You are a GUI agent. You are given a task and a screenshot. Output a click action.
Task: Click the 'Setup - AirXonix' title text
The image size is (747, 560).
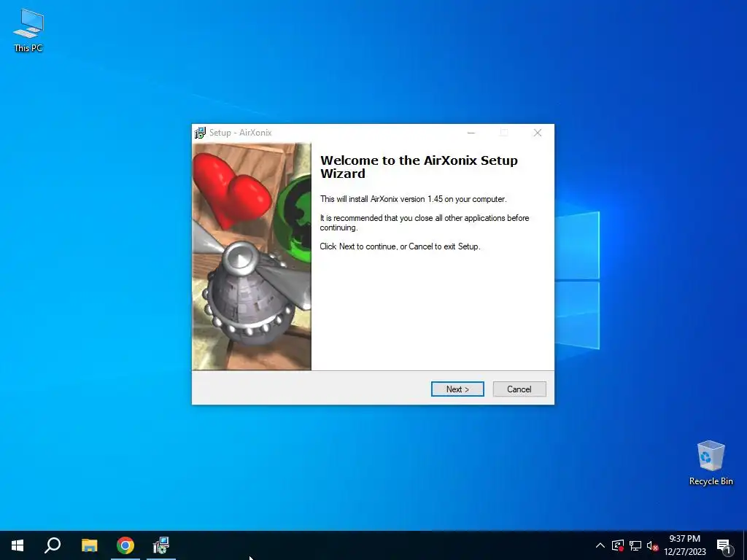pyautogui.click(x=240, y=133)
